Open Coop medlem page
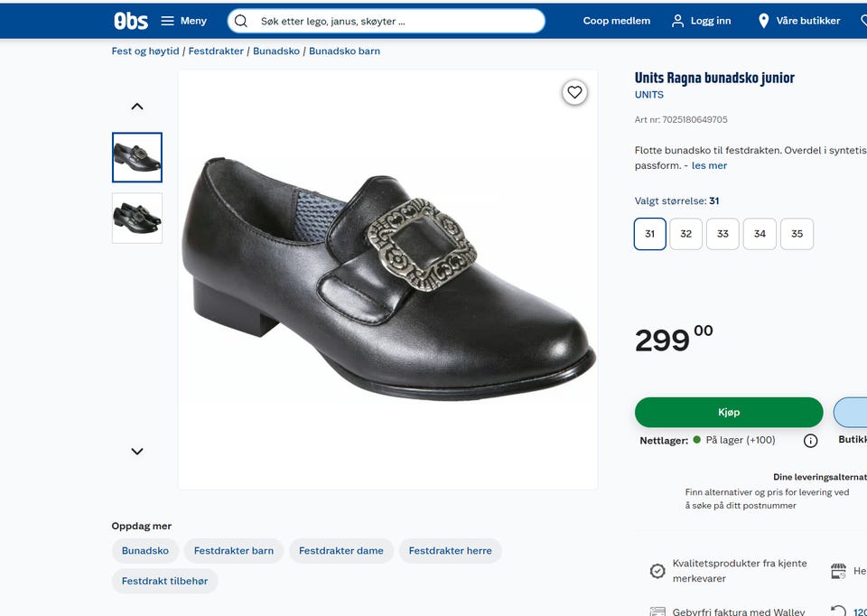 pyautogui.click(x=617, y=21)
